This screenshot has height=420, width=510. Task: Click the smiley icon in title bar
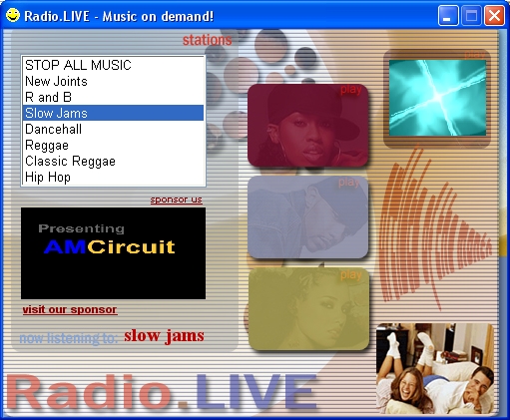click(x=13, y=15)
